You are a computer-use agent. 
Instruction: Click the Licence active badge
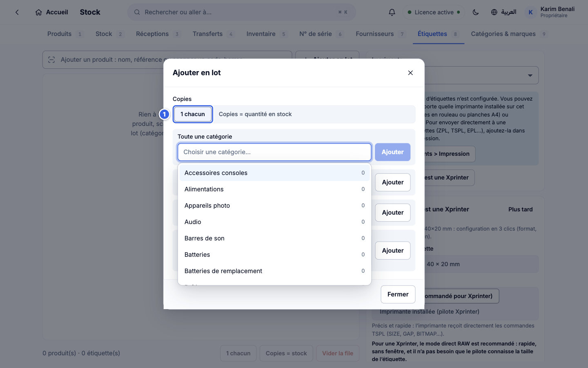coord(434,12)
